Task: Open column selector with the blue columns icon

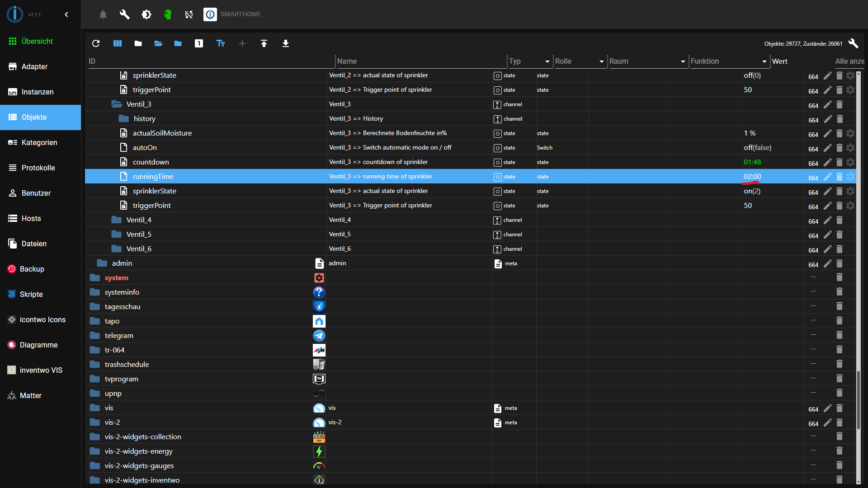Action: pos(118,43)
